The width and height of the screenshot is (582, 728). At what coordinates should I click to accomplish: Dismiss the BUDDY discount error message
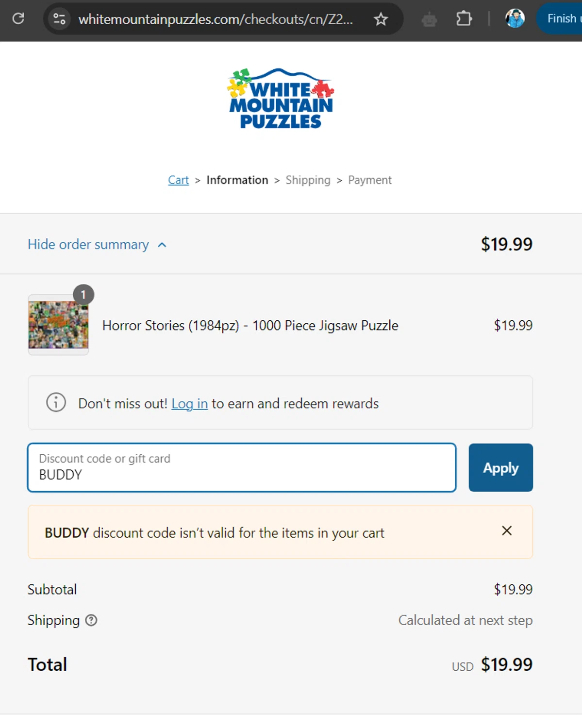pos(507,531)
